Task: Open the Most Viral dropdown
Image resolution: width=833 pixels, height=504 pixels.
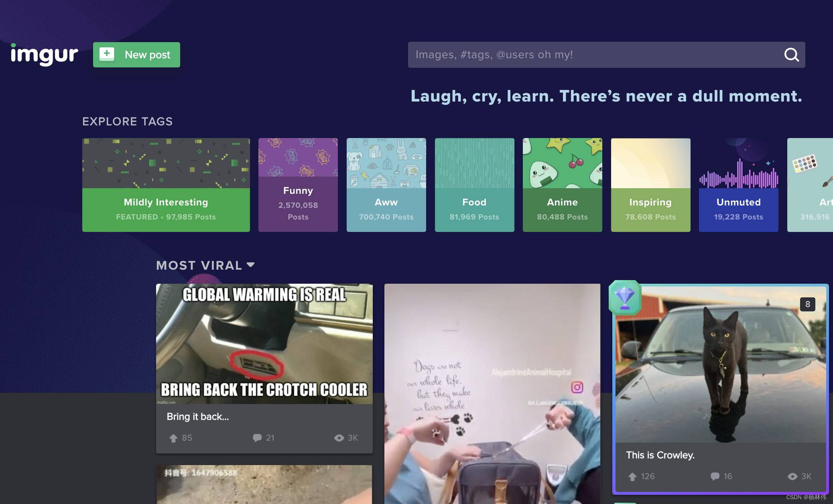Action: 205,265
